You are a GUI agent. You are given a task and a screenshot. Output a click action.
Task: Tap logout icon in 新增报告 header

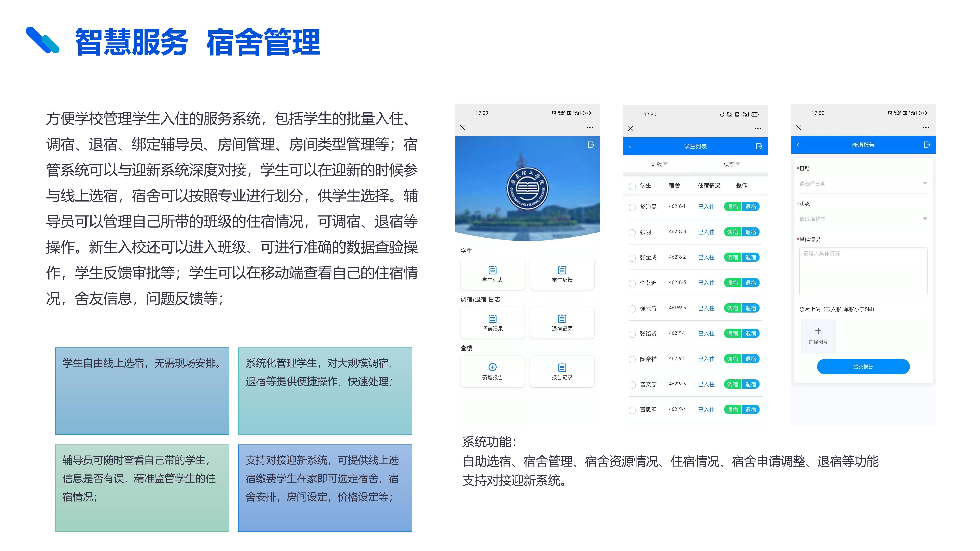(x=927, y=145)
